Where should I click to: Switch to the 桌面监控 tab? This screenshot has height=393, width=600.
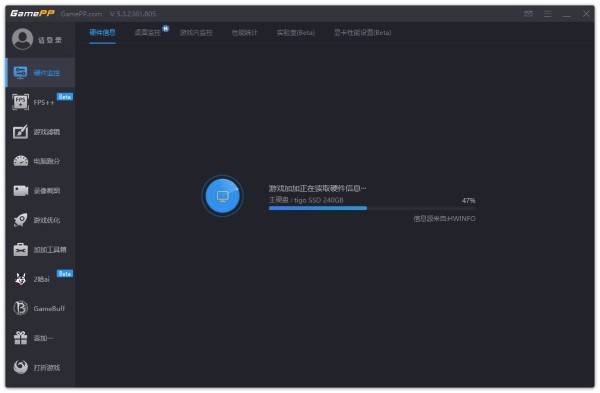[148, 33]
